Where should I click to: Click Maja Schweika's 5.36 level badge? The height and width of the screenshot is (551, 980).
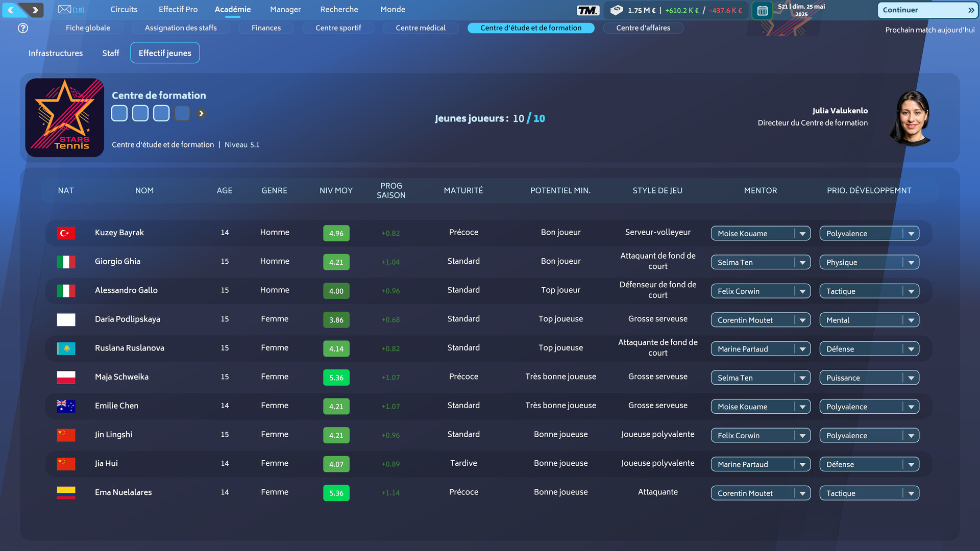[336, 378]
